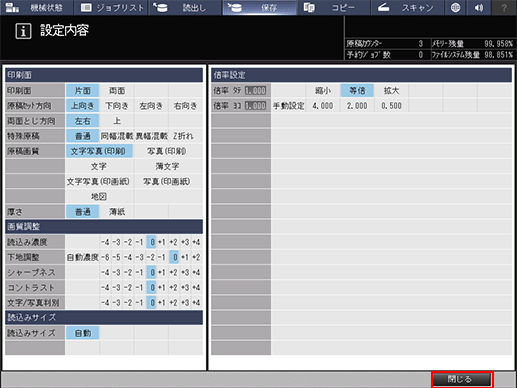Select 上 binding direction
The width and height of the screenshot is (517, 388).
pos(117,121)
